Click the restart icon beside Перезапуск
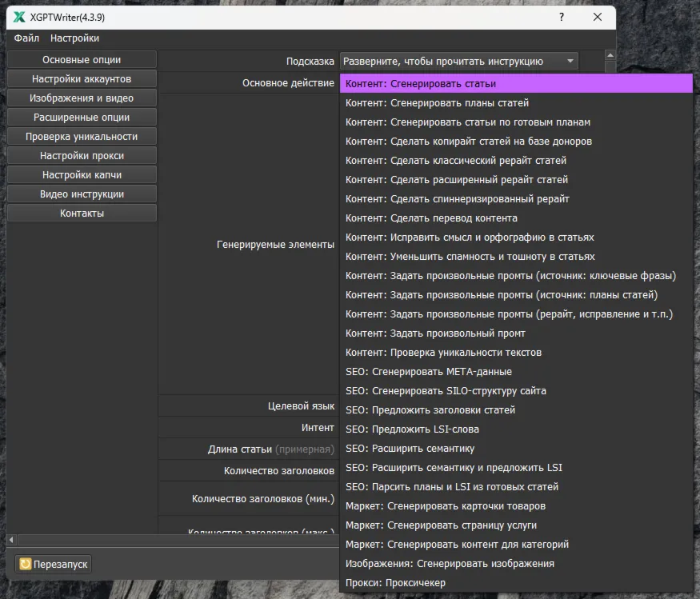 [x=25, y=564]
